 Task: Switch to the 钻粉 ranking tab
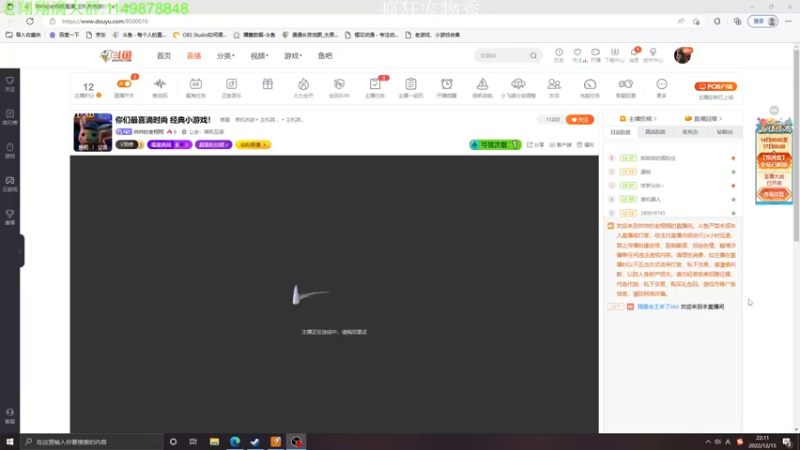724,132
